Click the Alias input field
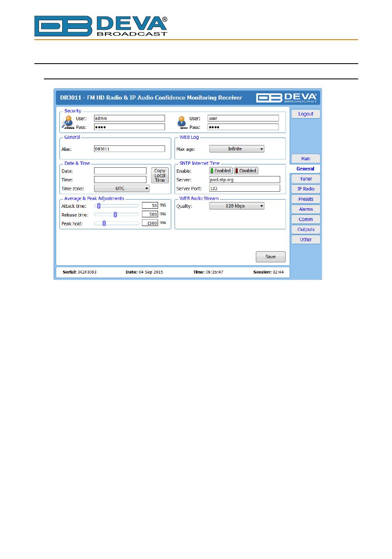The image size is (392, 559). pyautogui.click(x=130, y=149)
